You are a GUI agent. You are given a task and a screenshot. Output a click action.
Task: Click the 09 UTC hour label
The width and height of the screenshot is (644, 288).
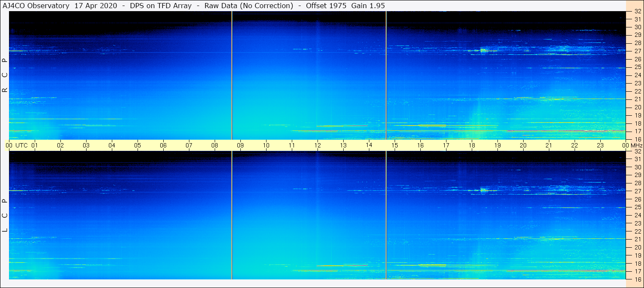click(x=240, y=145)
